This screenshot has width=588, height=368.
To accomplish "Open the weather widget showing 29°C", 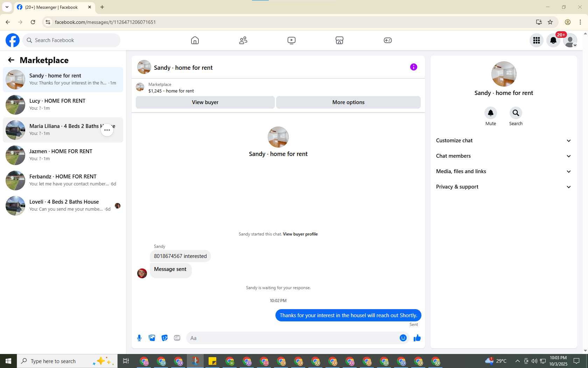I will click(496, 361).
